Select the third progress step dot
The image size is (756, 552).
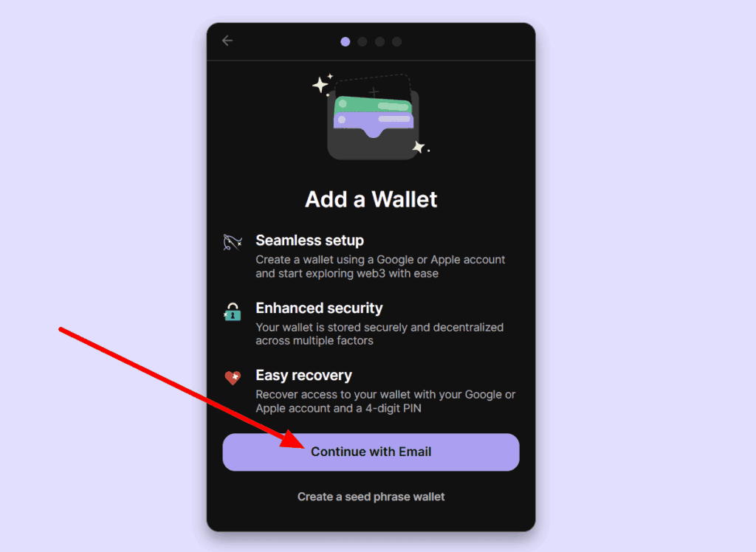click(x=380, y=42)
